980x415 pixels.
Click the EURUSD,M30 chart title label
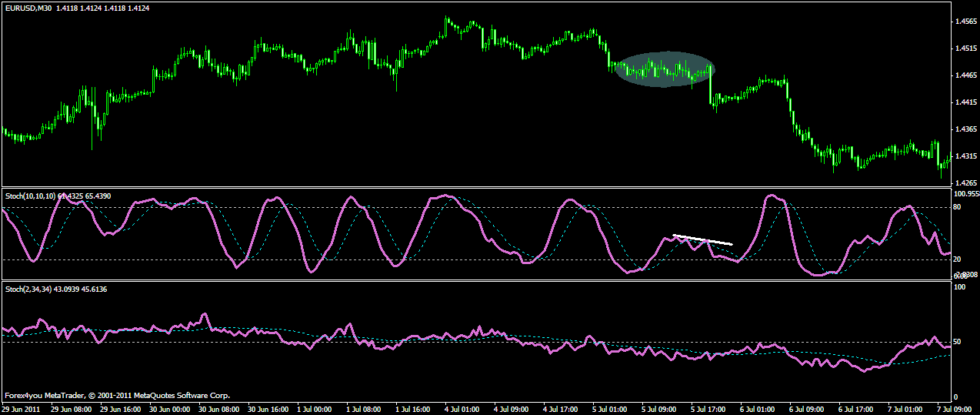28,8
